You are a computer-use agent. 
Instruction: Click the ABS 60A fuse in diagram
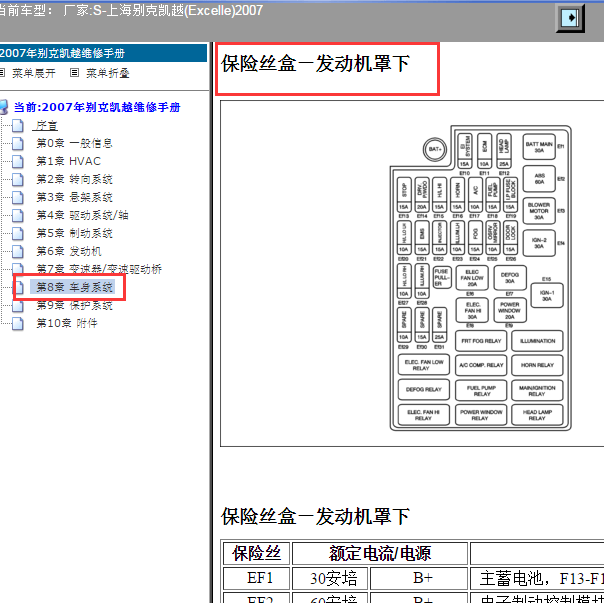(x=539, y=179)
